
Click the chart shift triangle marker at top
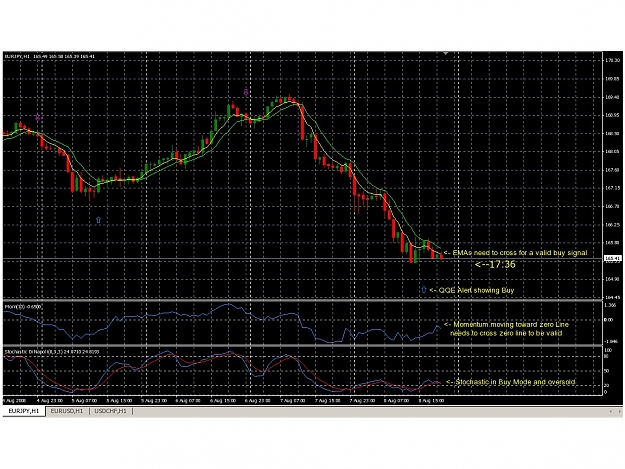coord(446,53)
